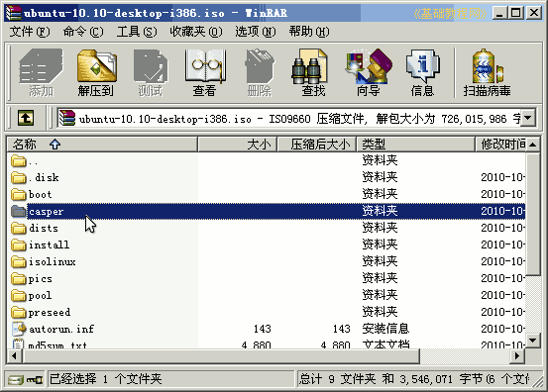Viewport: 548px width, 392px height.
Task: Select the 'pool' folder name
Action: [x=40, y=296]
